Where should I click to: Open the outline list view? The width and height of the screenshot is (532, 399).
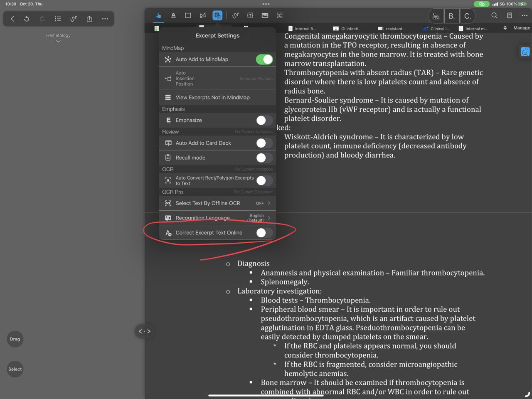tap(58, 19)
